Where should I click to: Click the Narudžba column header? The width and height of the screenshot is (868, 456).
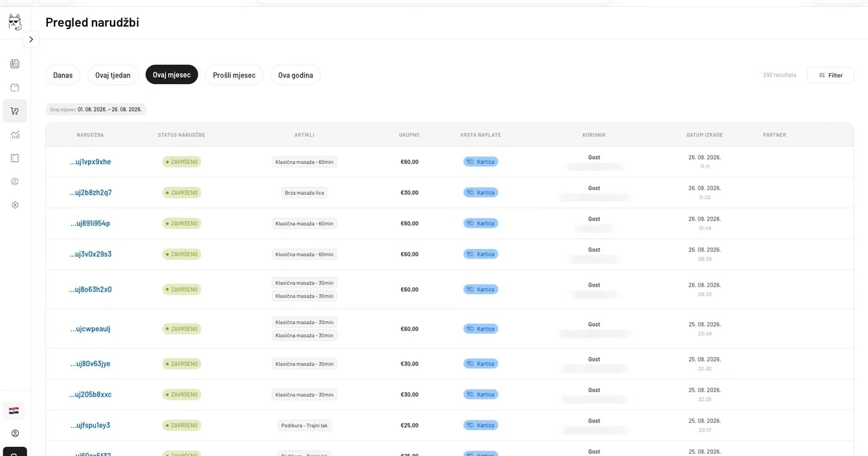91,135
